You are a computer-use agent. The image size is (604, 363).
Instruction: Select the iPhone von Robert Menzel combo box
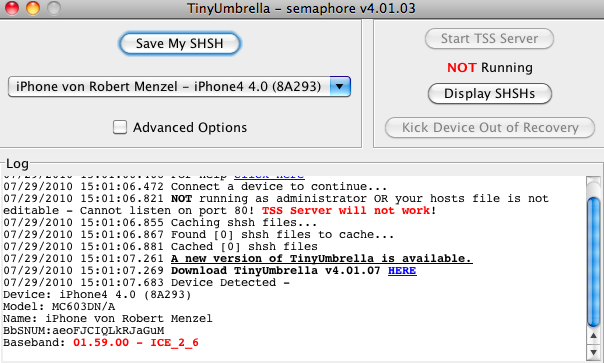(x=179, y=86)
